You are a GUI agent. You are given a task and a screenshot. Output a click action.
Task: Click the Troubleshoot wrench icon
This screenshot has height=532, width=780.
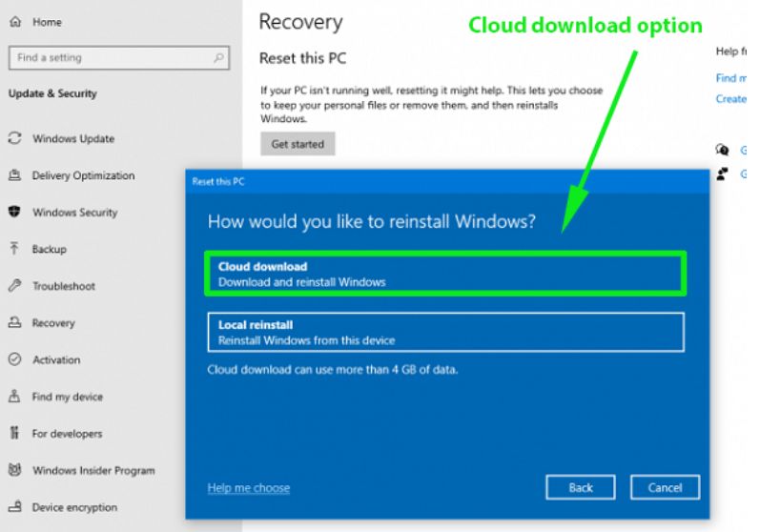point(15,285)
